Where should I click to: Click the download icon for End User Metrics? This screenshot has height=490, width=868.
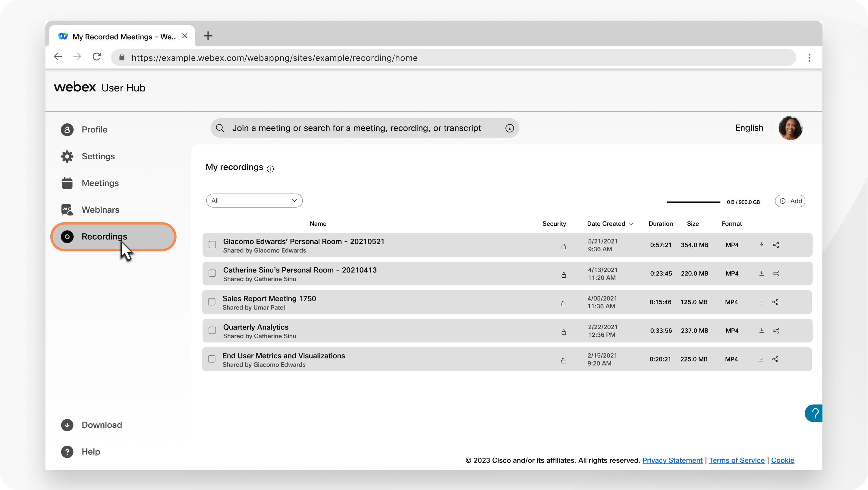click(x=761, y=359)
